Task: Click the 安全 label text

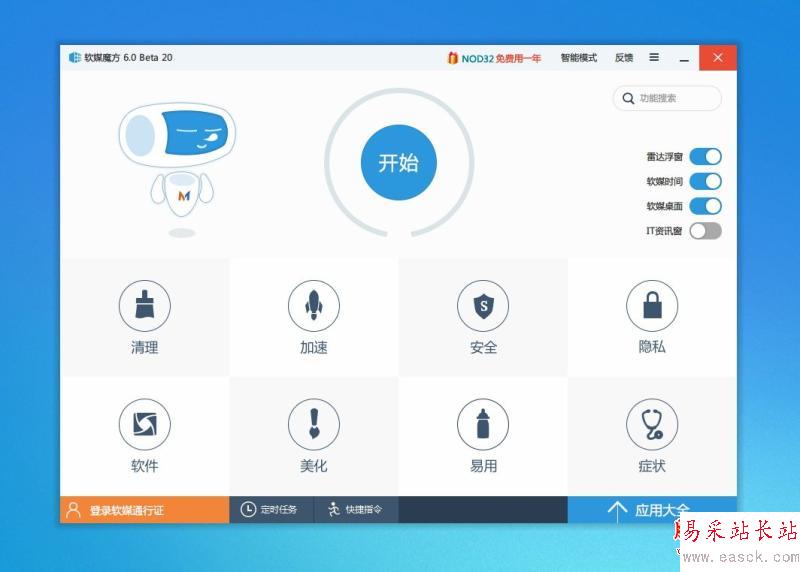Action: pos(483,347)
